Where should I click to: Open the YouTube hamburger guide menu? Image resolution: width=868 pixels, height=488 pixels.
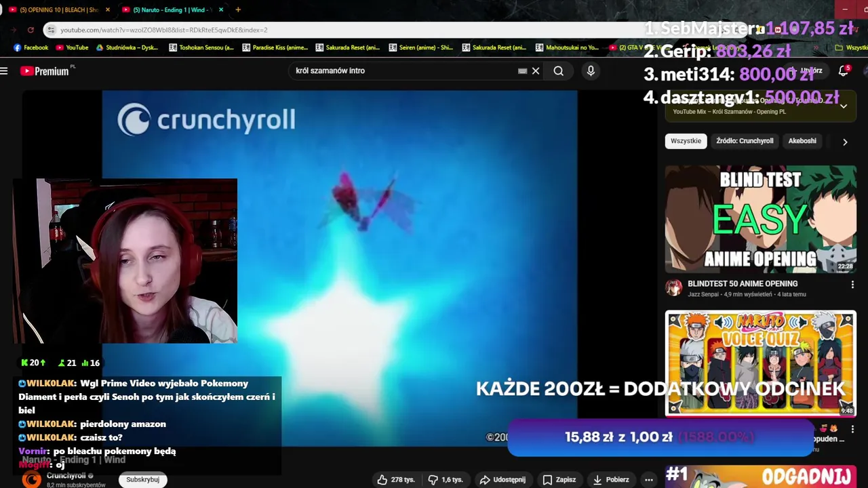coord(4,70)
